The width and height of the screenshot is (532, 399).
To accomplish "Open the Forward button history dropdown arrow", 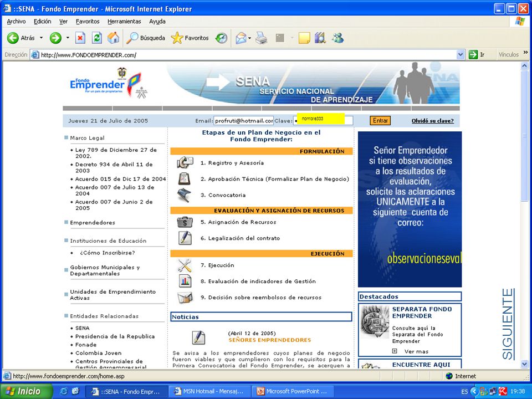I will tap(68, 38).
